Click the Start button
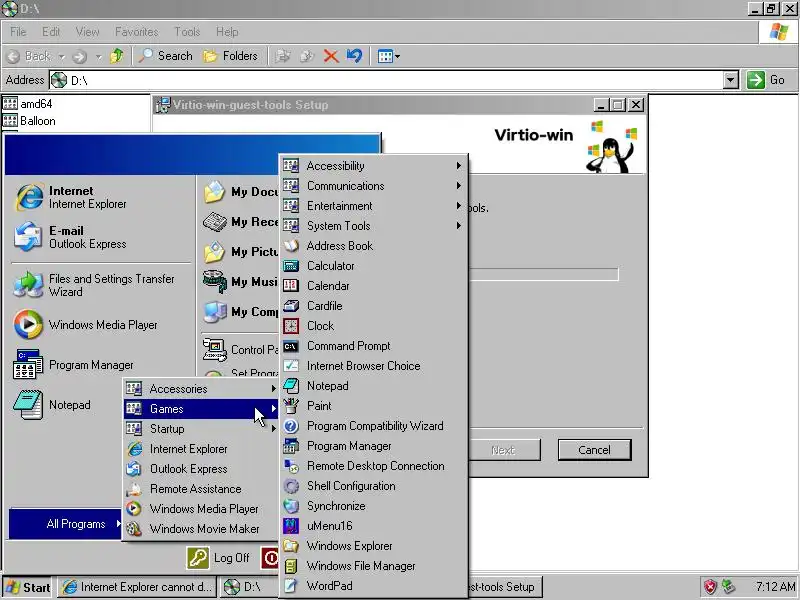This screenshot has width=800, height=600. point(28,587)
